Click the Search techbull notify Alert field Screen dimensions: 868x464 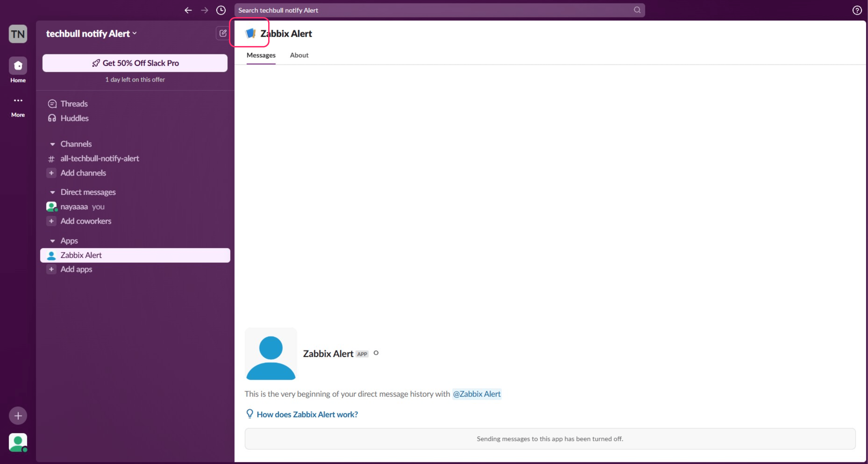(x=435, y=10)
